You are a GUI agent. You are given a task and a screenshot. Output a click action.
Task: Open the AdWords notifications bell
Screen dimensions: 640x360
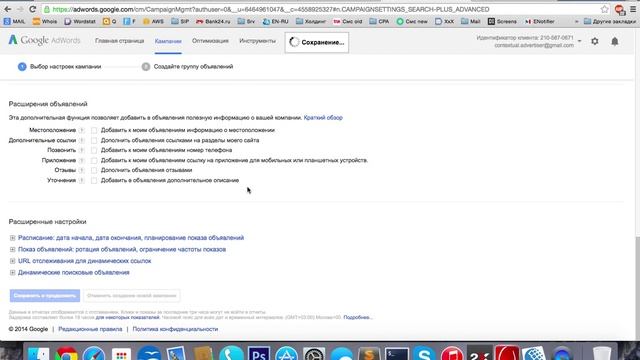(x=615, y=41)
